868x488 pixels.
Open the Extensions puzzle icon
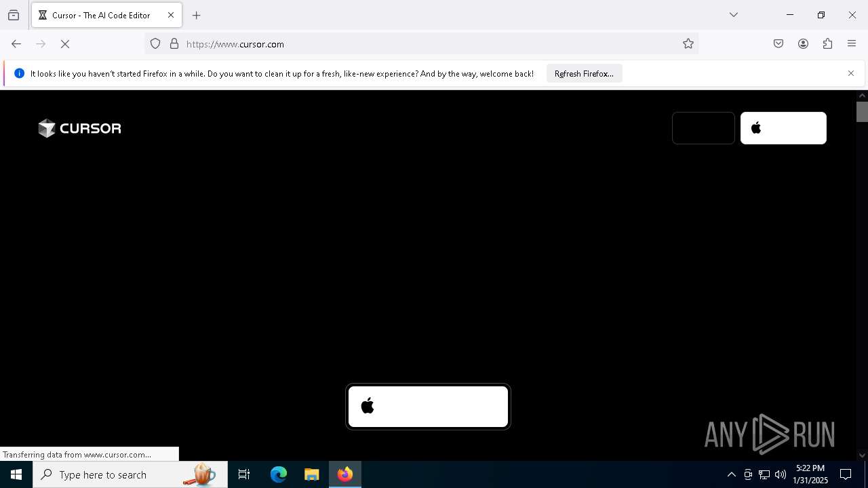tap(827, 44)
